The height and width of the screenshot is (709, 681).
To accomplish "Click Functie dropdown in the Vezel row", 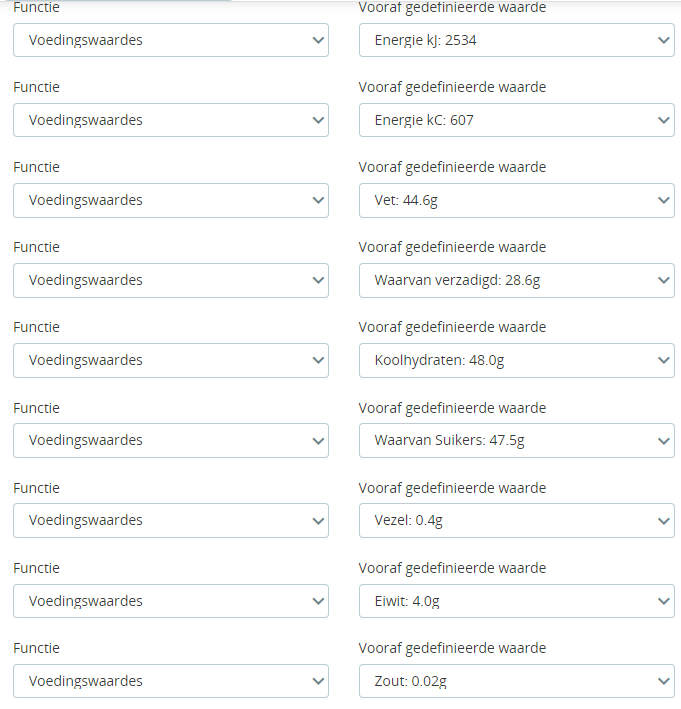I will pos(170,520).
